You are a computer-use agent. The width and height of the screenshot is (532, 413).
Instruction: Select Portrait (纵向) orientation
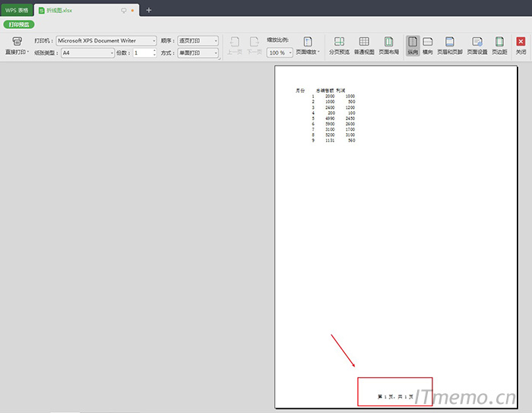412,42
